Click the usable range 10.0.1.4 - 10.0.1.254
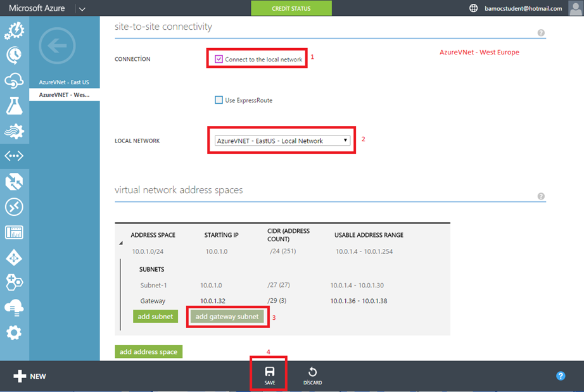This screenshot has height=392, width=584. coord(364,251)
